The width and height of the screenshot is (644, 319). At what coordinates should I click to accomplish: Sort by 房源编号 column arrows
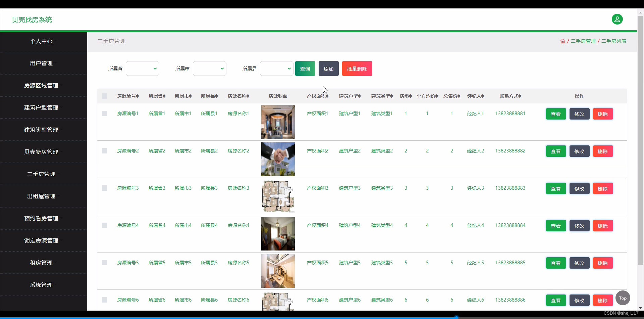[138, 96]
